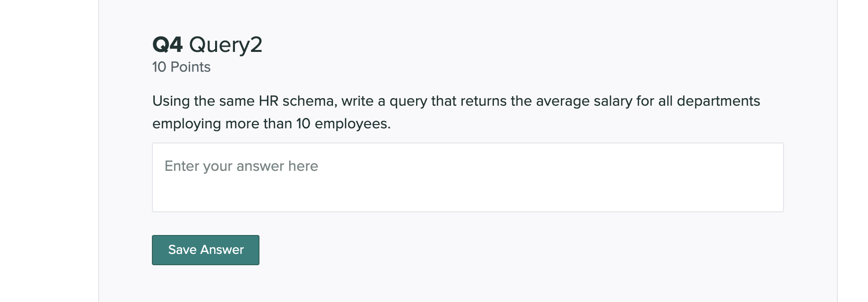Image resolution: width=868 pixels, height=302 pixels.
Task: Select the '10 Points' label
Action: tap(181, 67)
